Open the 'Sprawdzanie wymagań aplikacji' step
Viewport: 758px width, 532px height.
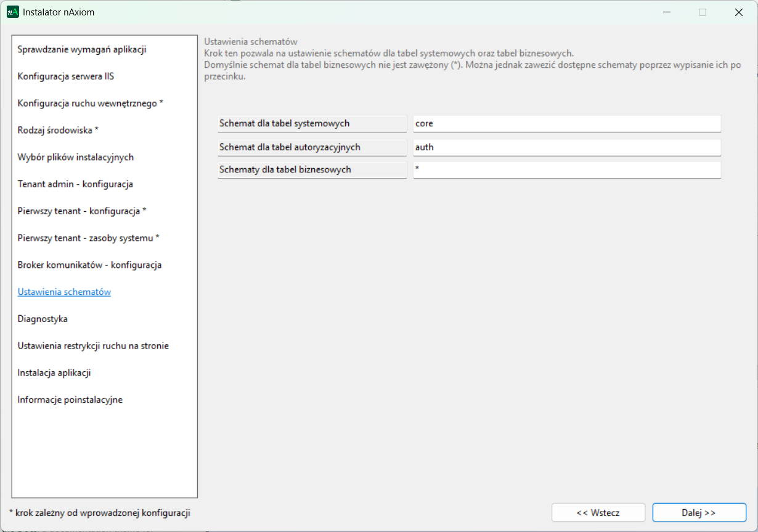coord(82,50)
